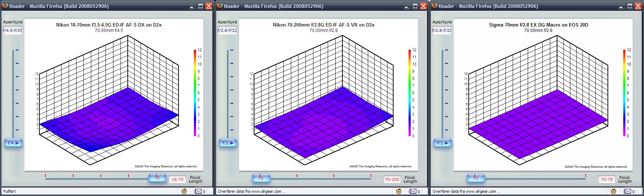Click Greasemonkey monkey icon in Nikon 70-200mm window
This screenshot has width=644, height=196.
click(x=399, y=191)
